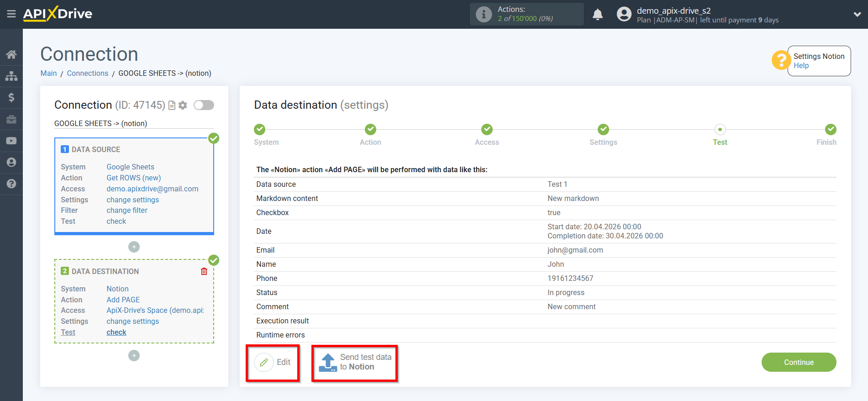
Task: Click the Actions counter panel
Action: [527, 14]
